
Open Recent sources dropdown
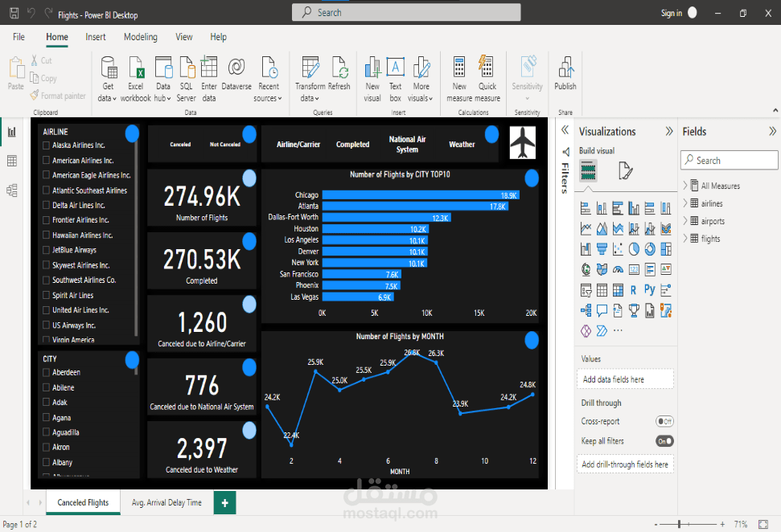pyautogui.click(x=269, y=79)
